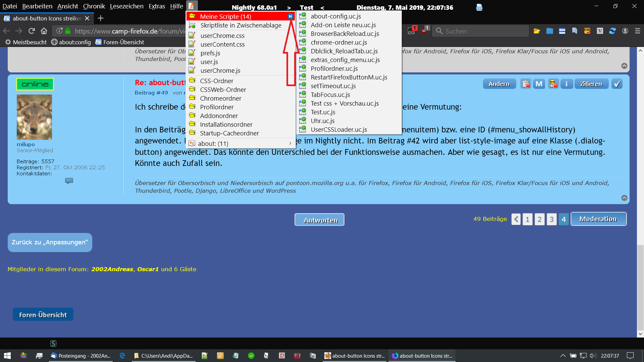Click the uBlock Origin shield icon

pyautogui.click(x=424, y=31)
